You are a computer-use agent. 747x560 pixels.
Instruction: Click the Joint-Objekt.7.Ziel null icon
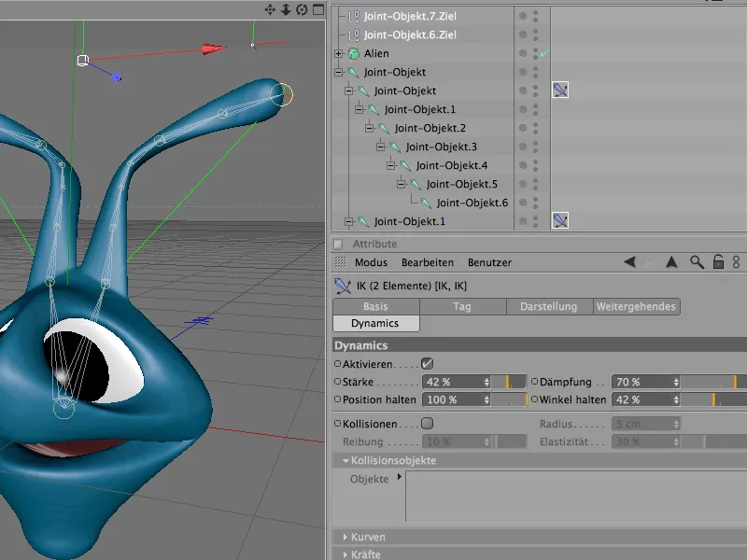click(354, 17)
